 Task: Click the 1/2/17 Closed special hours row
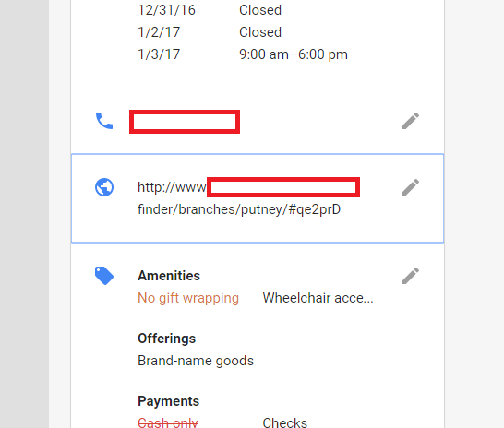210,32
